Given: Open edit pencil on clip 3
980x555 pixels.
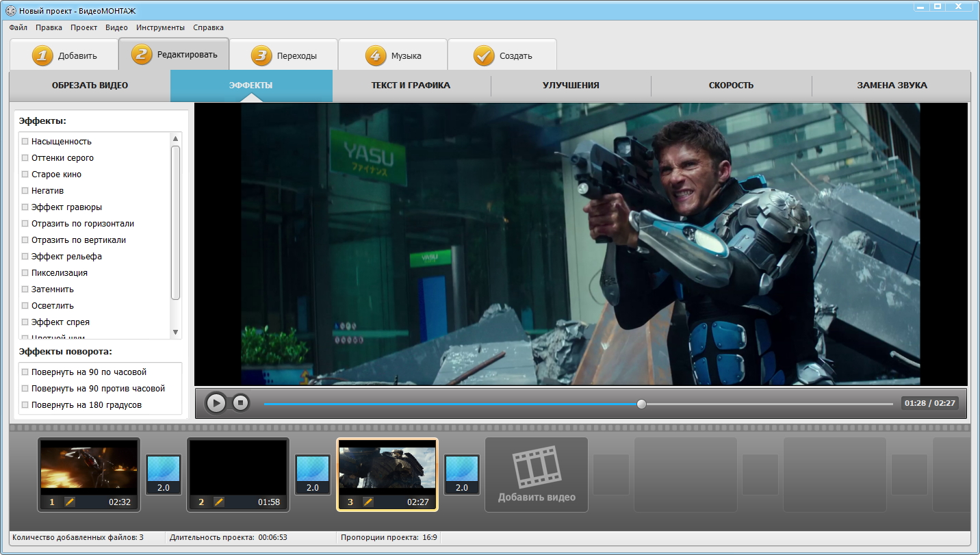Looking at the screenshot, I should tap(368, 502).
